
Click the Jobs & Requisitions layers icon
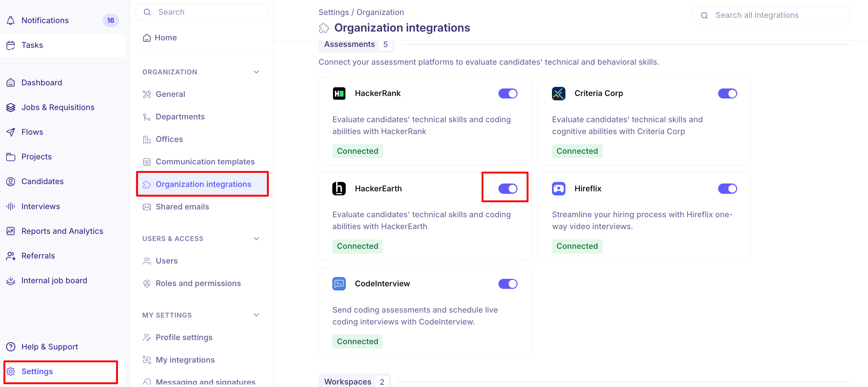tap(11, 107)
